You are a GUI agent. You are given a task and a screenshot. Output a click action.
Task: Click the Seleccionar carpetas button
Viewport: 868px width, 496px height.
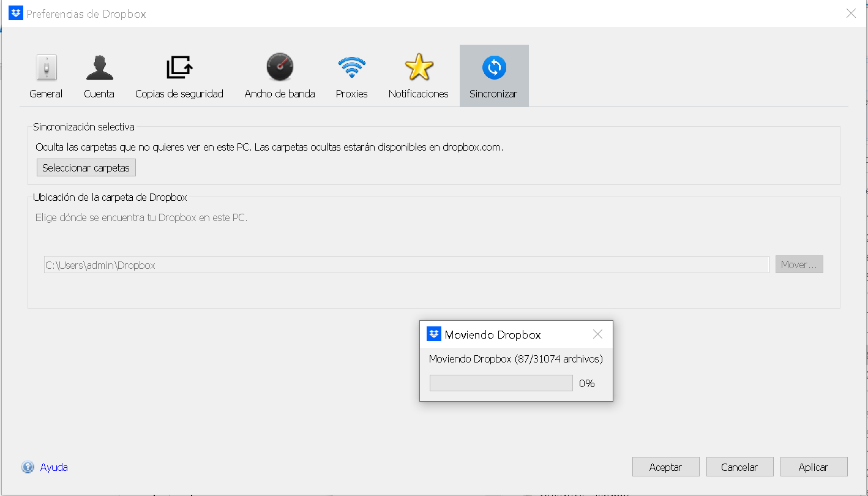tap(86, 168)
